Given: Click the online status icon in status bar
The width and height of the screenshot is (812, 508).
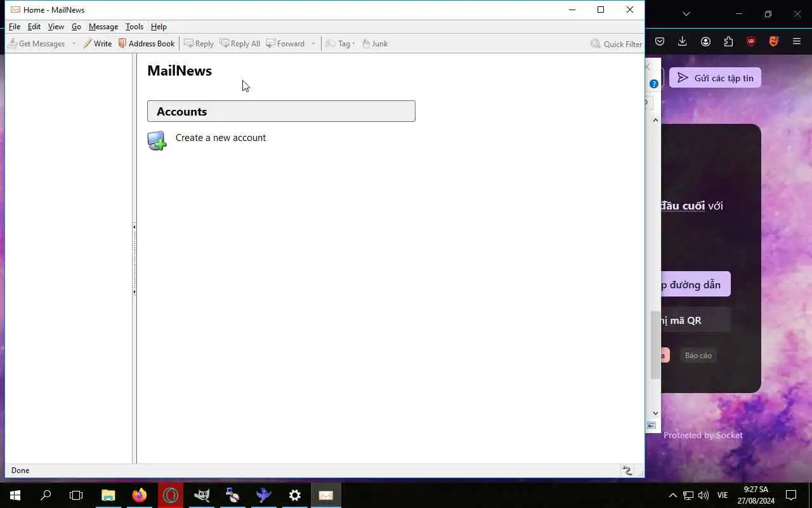Looking at the screenshot, I should click(x=627, y=471).
